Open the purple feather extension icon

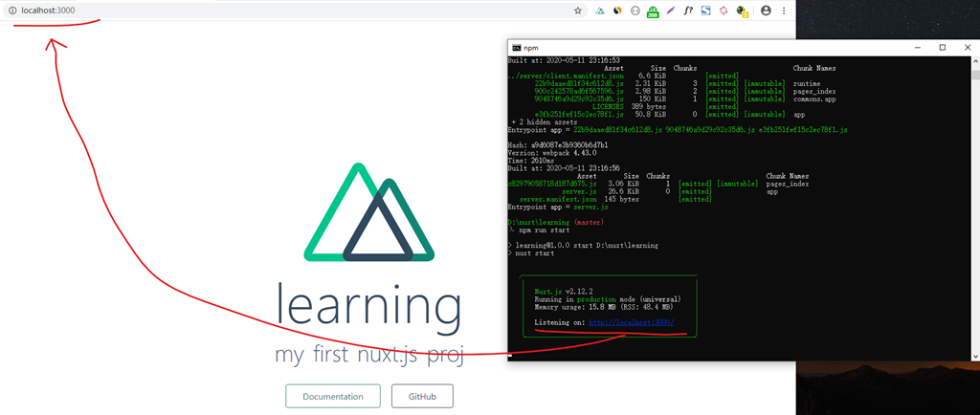(x=671, y=11)
